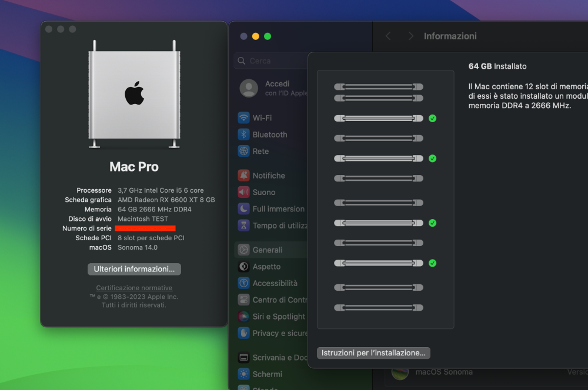588x390 pixels.
Task: Select the Schermi sidebar label
Action: [x=268, y=374]
